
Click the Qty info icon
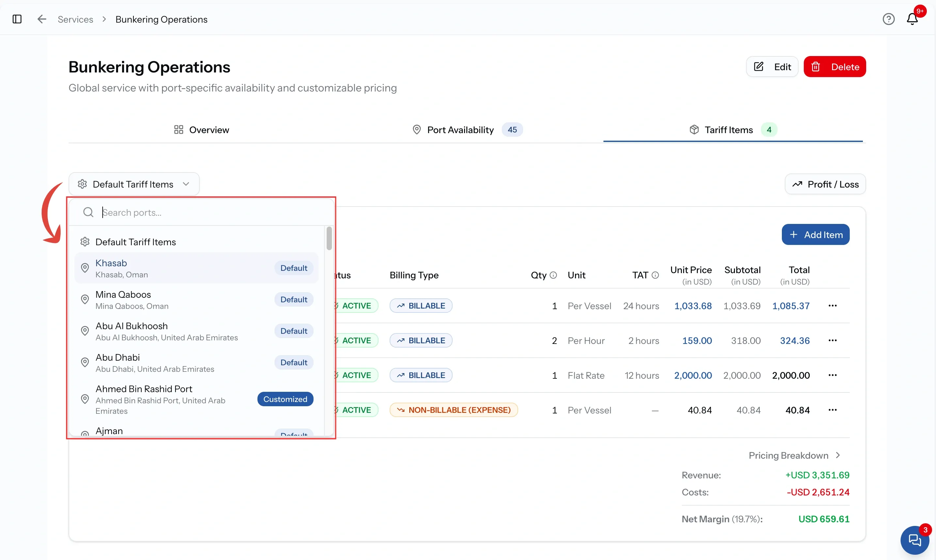point(553,275)
